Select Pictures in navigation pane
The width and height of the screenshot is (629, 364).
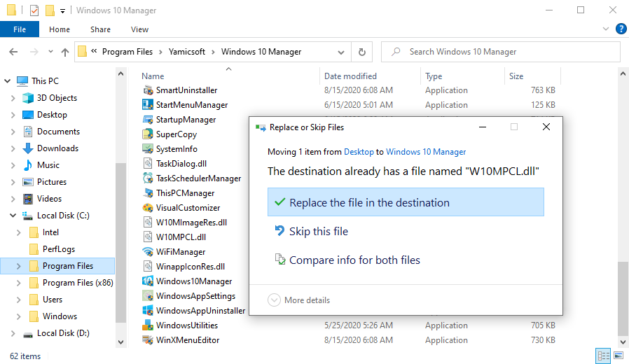pyautogui.click(x=52, y=182)
